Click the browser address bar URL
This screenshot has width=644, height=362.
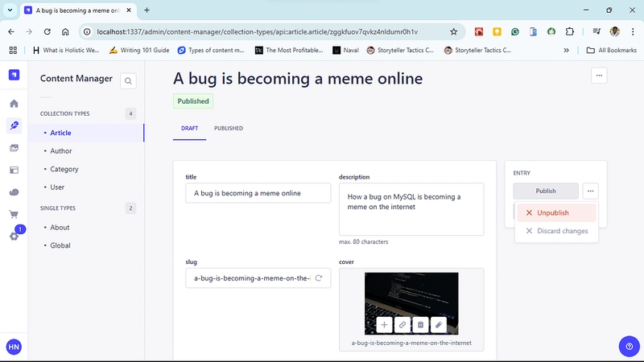tap(258, 31)
